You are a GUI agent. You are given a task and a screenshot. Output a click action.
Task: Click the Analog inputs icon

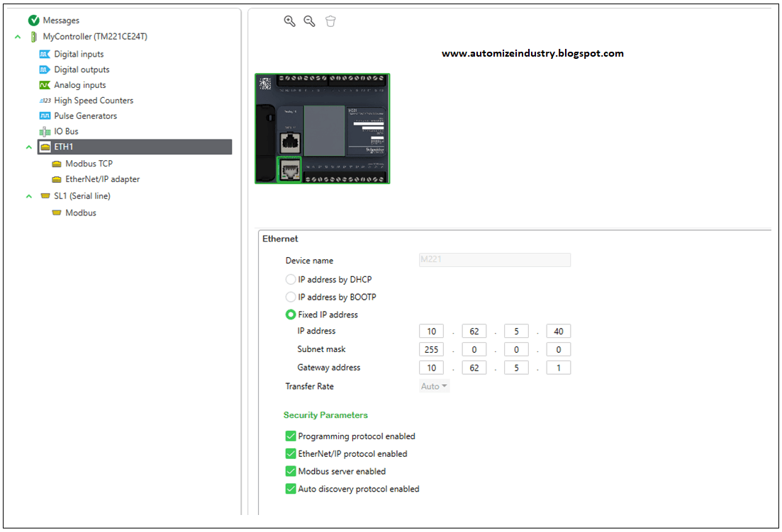(45, 85)
